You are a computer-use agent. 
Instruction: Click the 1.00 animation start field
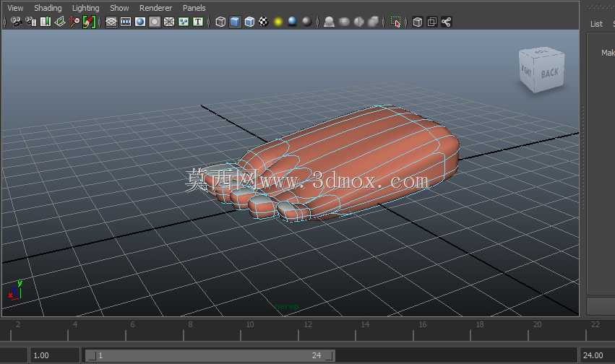tap(54, 355)
